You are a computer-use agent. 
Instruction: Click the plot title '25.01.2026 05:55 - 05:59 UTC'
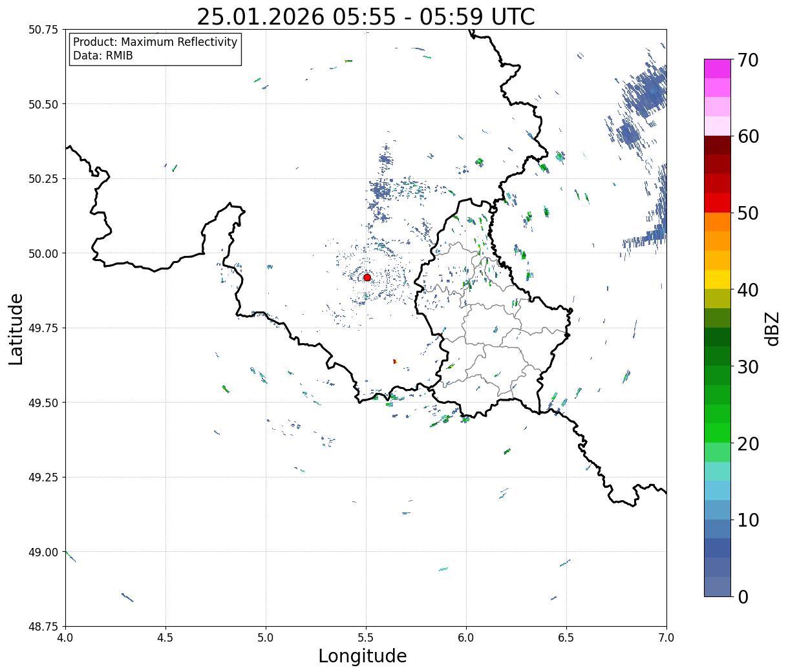[366, 17]
